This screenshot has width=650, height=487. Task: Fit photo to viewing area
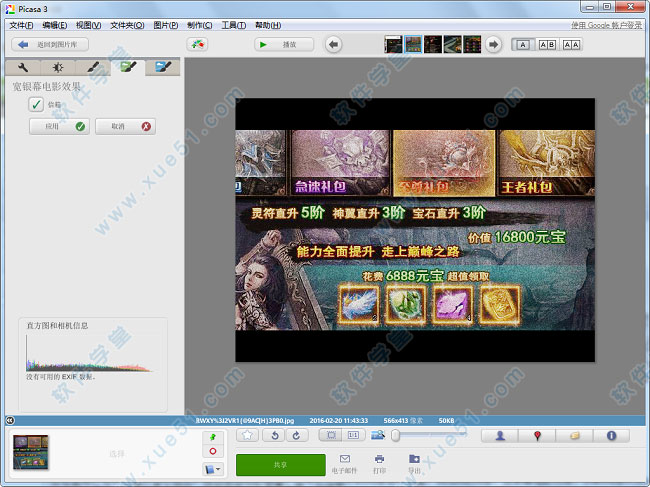point(331,435)
